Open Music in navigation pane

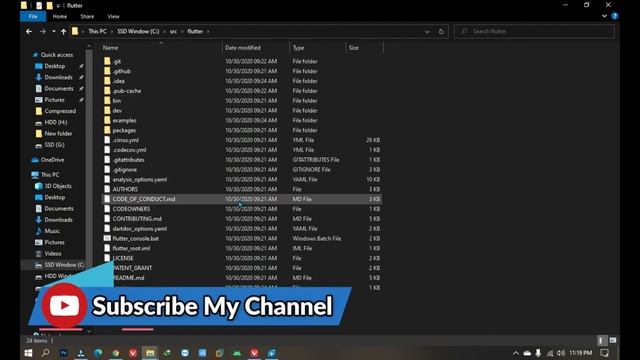tap(52, 231)
